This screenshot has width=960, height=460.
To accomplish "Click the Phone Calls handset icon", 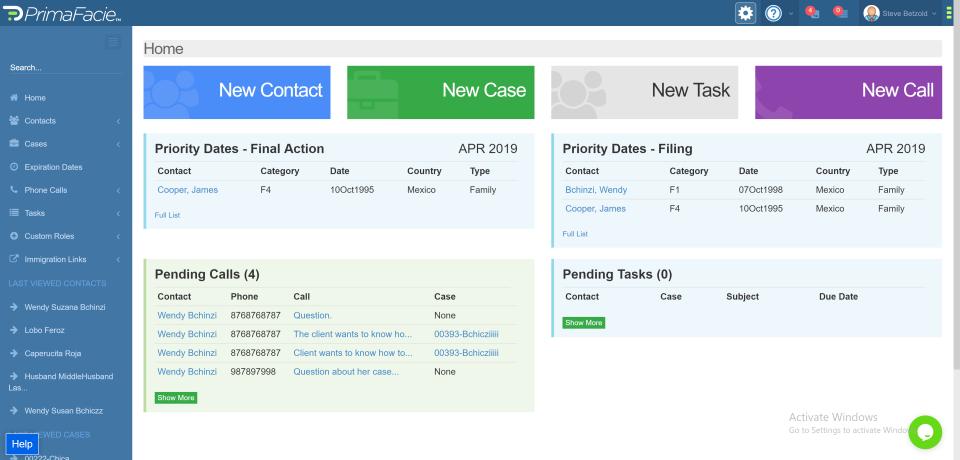I will coord(13,190).
